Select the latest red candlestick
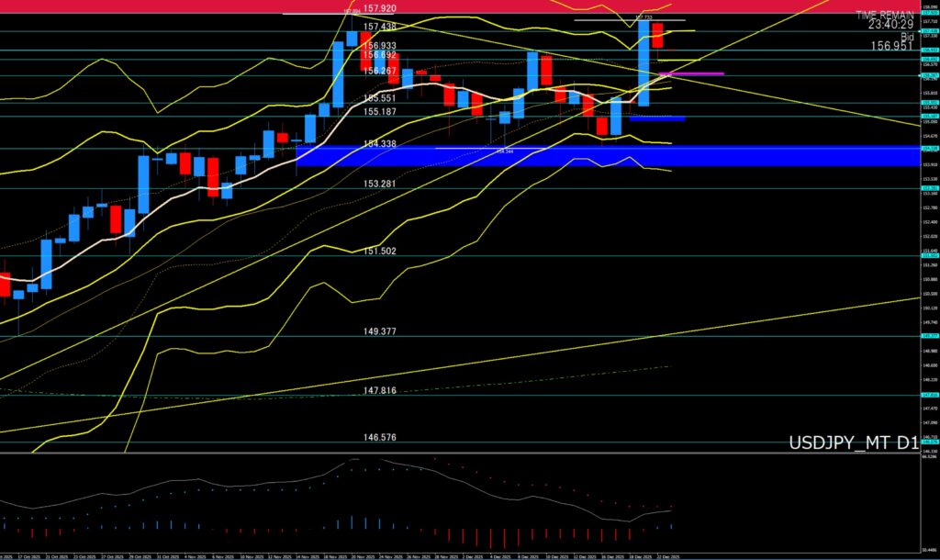This screenshot has width=940, height=560. click(658, 35)
